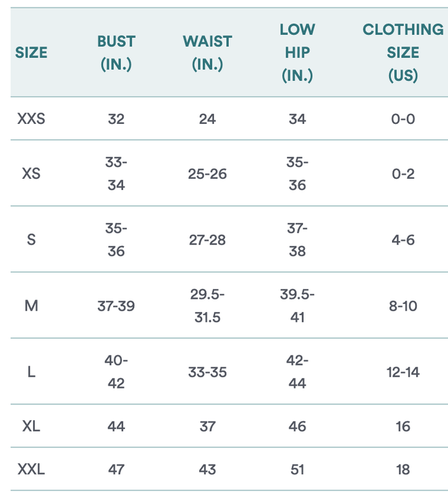The image size is (448, 498).
Task: Click the SIZE column header
Action: [31, 53]
